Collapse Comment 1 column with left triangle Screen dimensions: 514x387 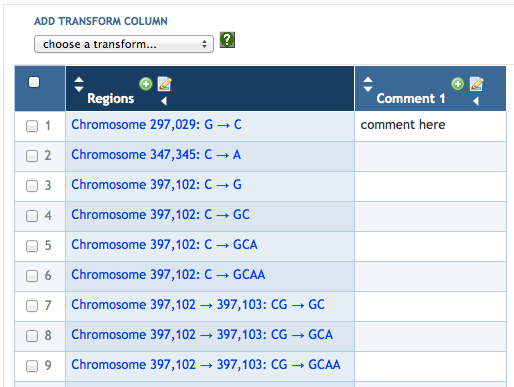[x=476, y=101]
